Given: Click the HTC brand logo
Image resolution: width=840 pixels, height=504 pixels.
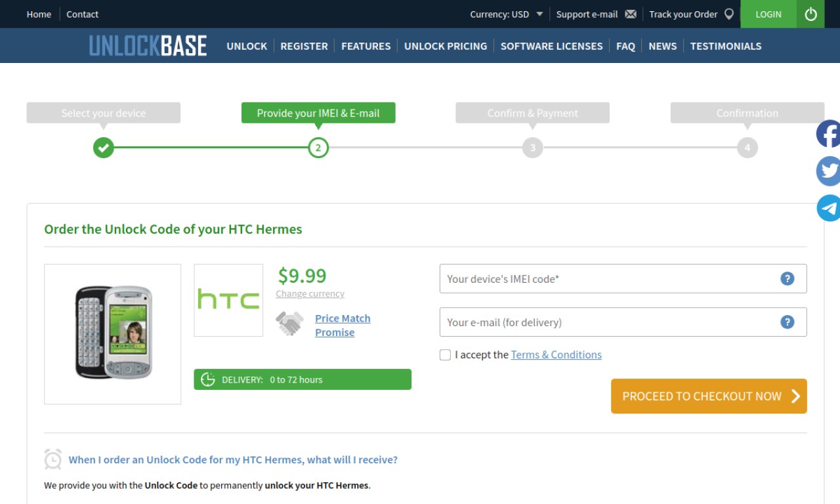Looking at the screenshot, I should 228,300.
